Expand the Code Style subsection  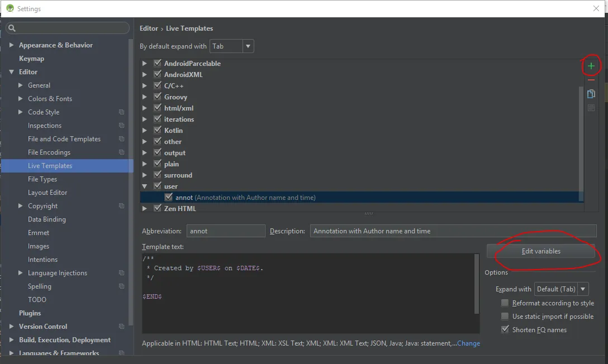21,112
